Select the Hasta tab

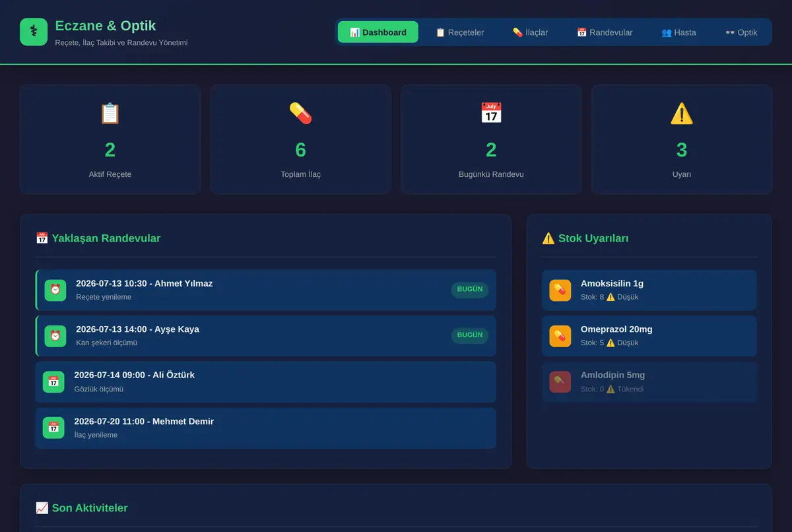(678, 32)
